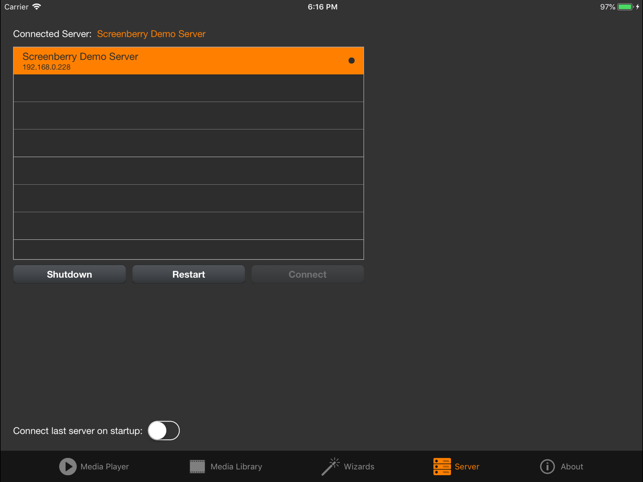Switch to the Media Player tab label
The width and height of the screenshot is (643, 482).
click(x=105, y=467)
